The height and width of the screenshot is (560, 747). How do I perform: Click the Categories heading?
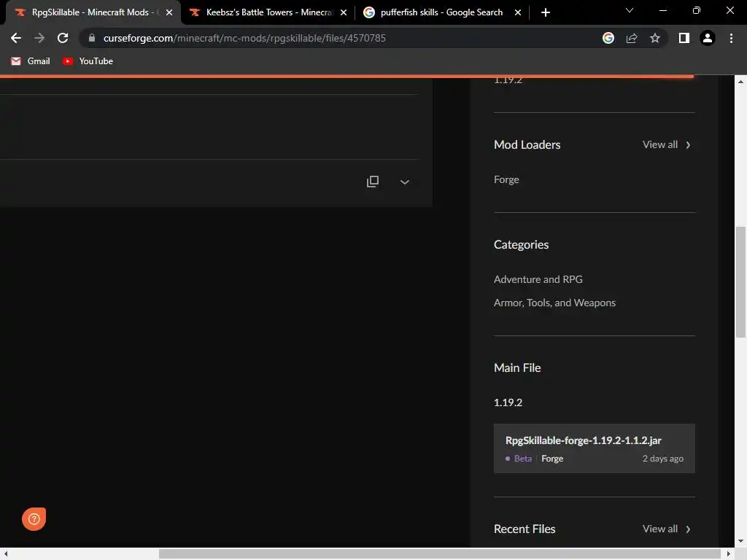tap(521, 244)
